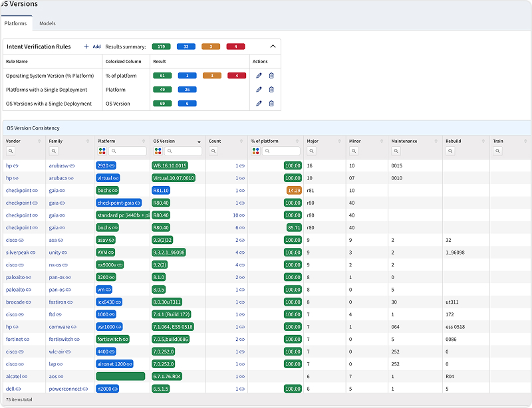The image size is (532, 408).
Task: Click the checkpoint-gaia platform badge
Action: 118,203
